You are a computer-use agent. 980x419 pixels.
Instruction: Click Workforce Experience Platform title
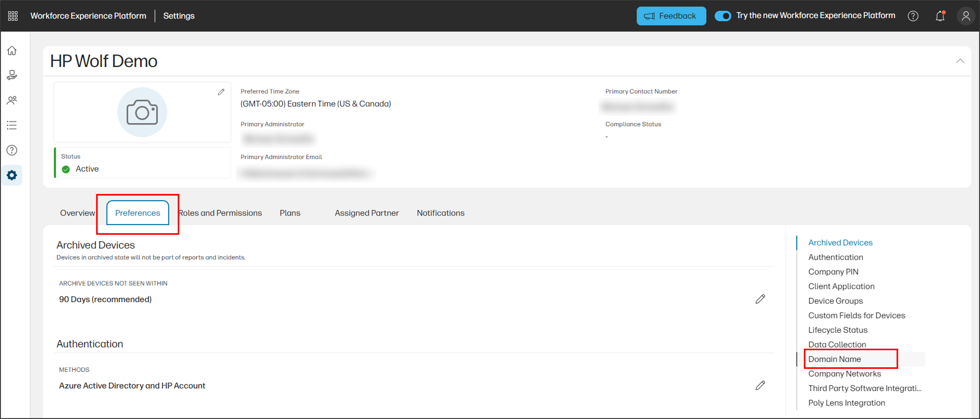click(x=88, y=16)
